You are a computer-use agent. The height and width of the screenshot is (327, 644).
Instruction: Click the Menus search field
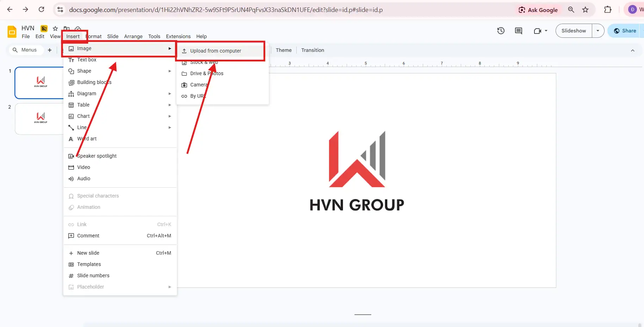[25, 50]
